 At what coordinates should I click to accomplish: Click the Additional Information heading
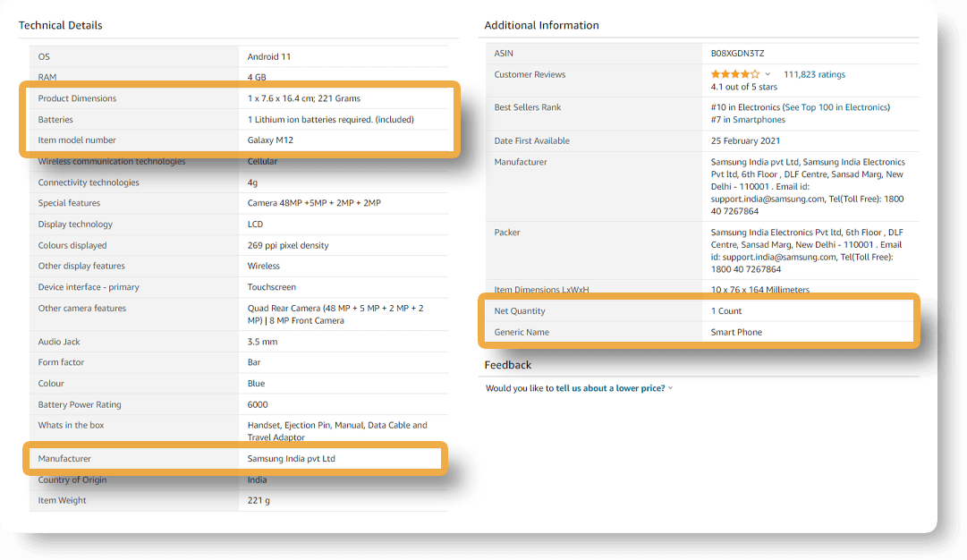541,25
